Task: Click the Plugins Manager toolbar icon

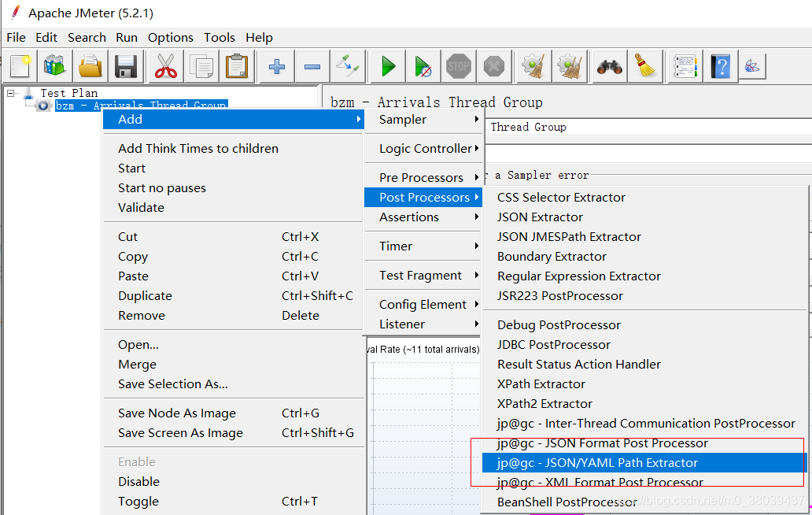Action: [x=752, y=66]
